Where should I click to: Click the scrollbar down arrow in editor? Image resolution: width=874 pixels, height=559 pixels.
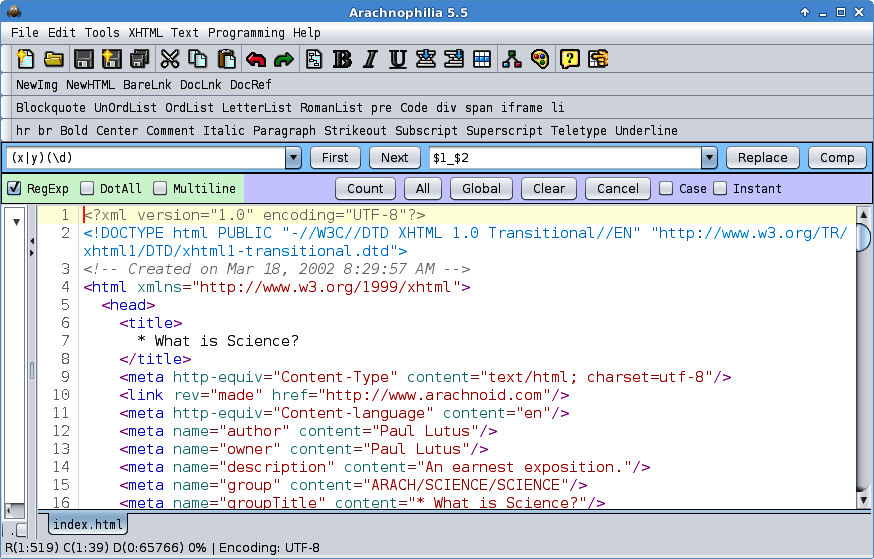[x=863, y=500]
